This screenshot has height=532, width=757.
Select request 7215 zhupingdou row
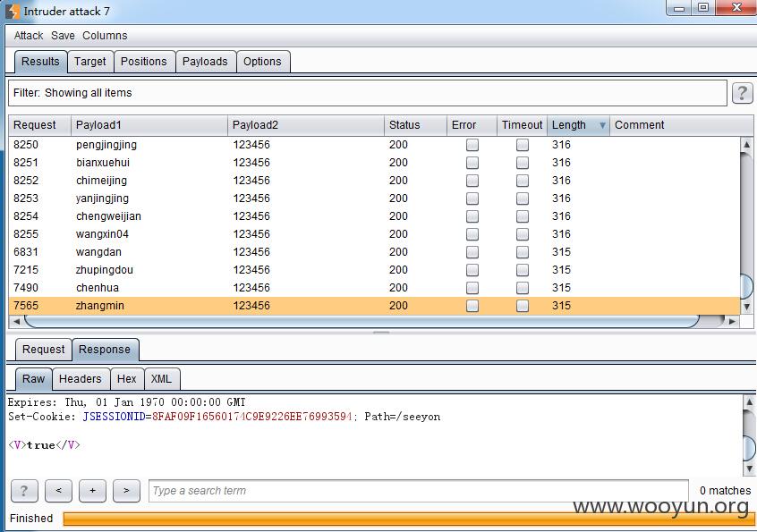coord(374,270)
